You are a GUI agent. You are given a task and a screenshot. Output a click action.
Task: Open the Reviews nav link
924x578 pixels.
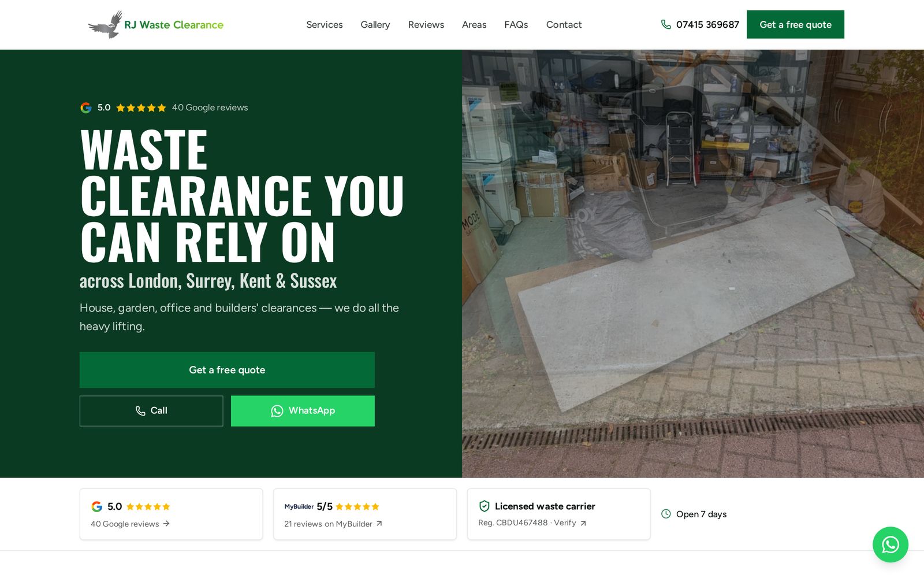426,24
